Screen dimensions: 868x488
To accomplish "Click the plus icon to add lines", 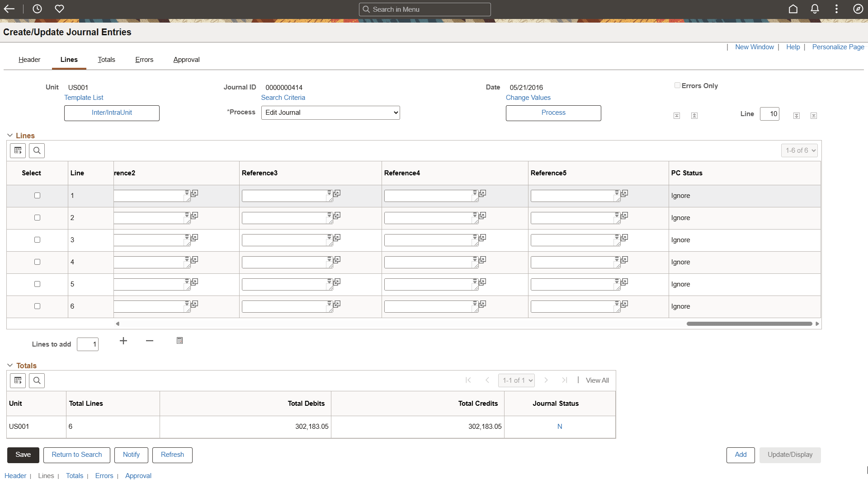I will tap(123, 341).
